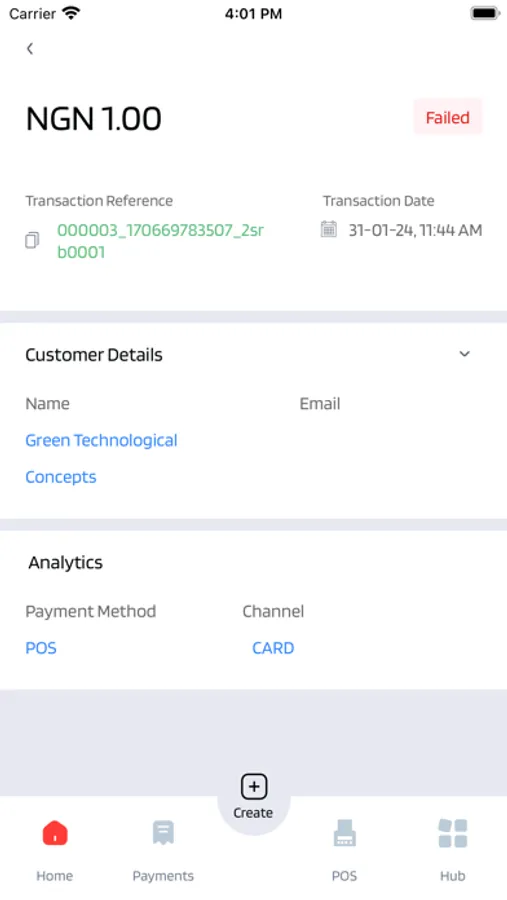Select the Hub tab label
507x900 pixels.
click(x=452, y=876)
